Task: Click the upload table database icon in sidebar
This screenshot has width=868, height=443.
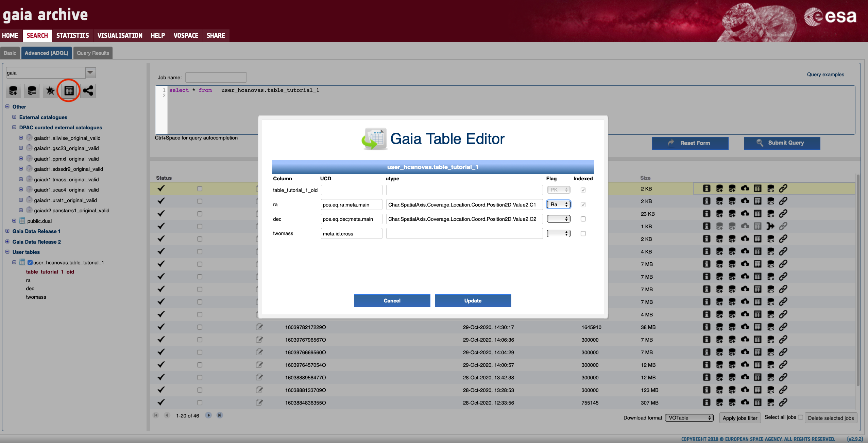Action: 13,91
